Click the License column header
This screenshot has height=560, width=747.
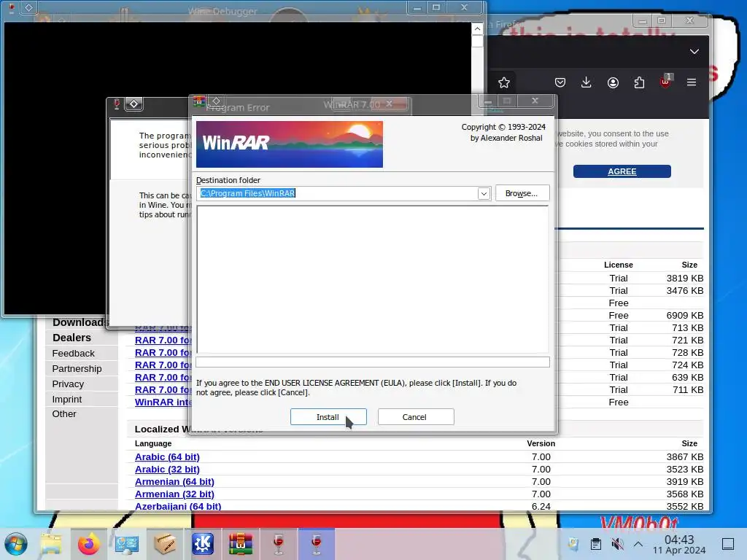click(x=619, y=265)
